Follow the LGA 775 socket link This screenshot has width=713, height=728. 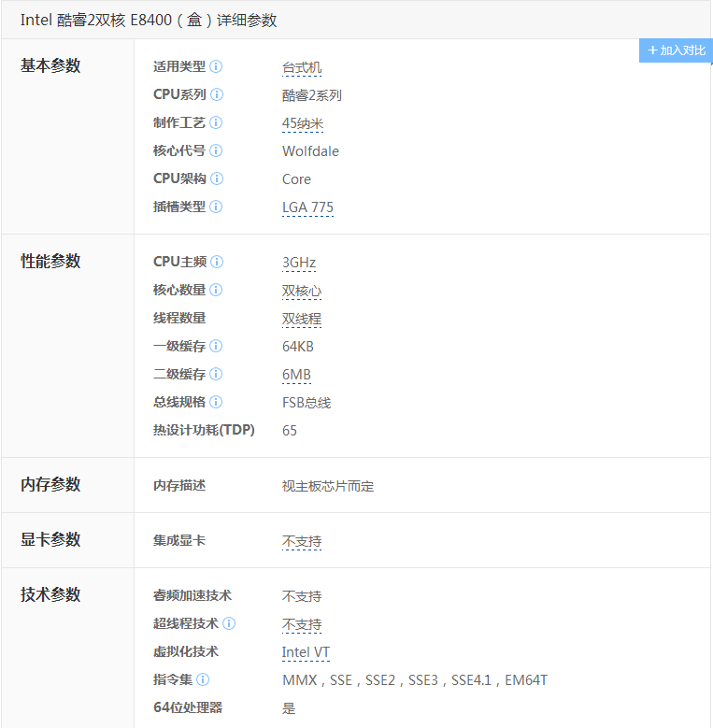click(307, 207)
